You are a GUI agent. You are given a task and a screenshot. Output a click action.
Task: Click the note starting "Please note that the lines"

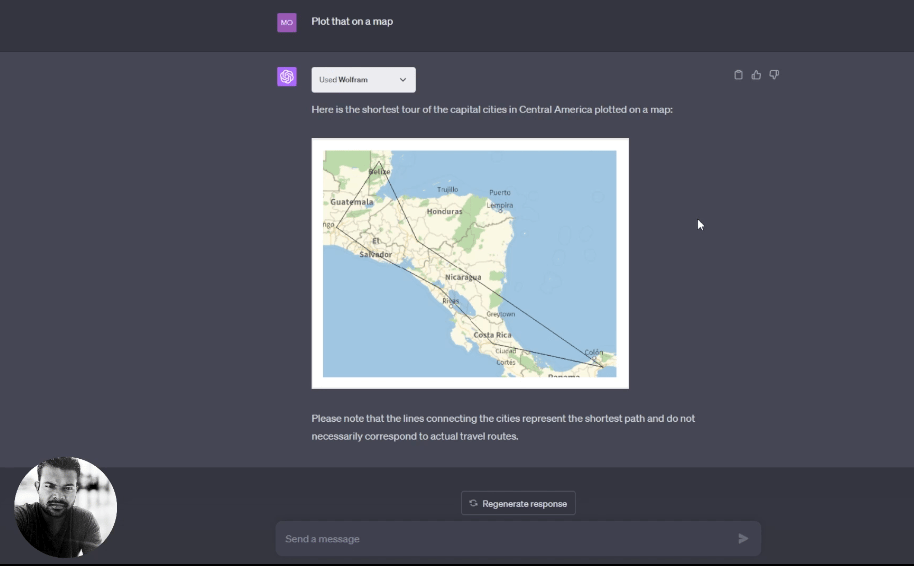503,427
